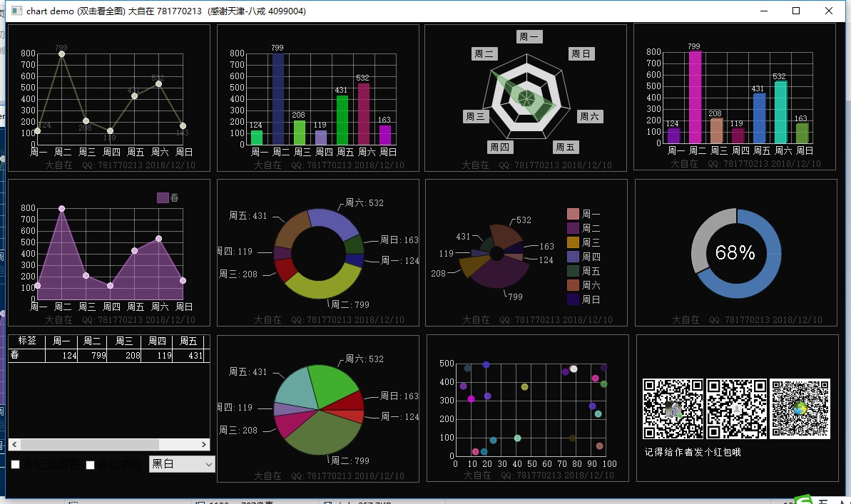
Task: Click the middle QR code image
Action: click(736, 408)
